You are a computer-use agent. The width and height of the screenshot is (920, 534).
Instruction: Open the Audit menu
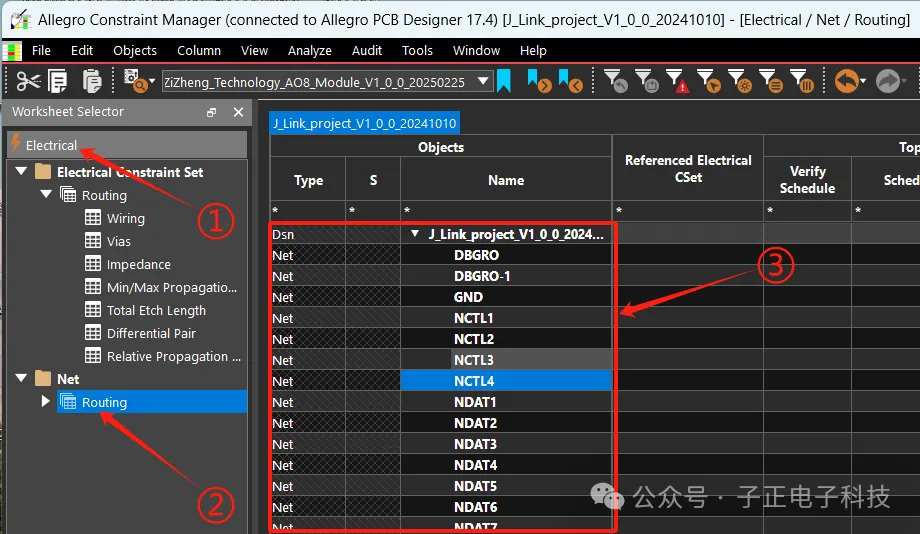tap(367, 50)
